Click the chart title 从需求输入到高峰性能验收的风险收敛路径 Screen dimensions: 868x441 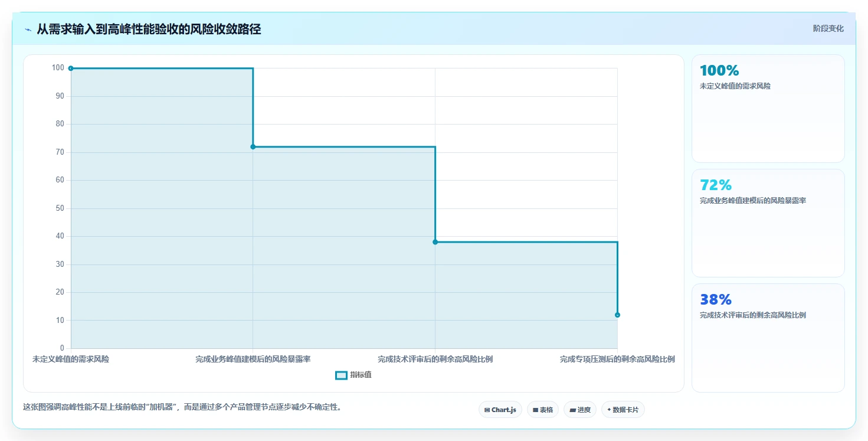coord(149,29)
